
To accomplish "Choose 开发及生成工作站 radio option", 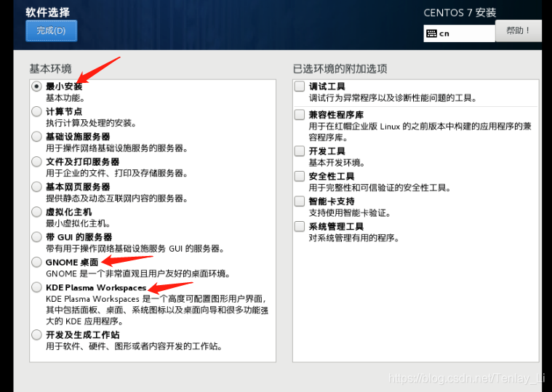I will click(x=36, y=335).
